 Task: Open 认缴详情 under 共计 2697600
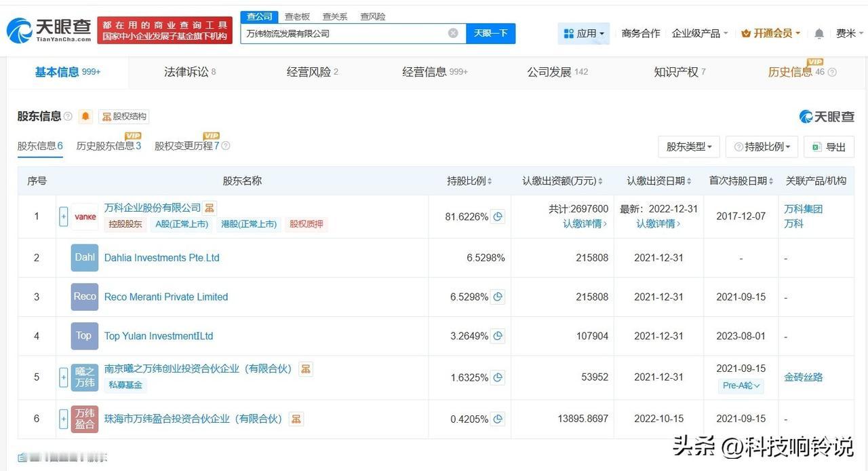(x=585, y=224)
